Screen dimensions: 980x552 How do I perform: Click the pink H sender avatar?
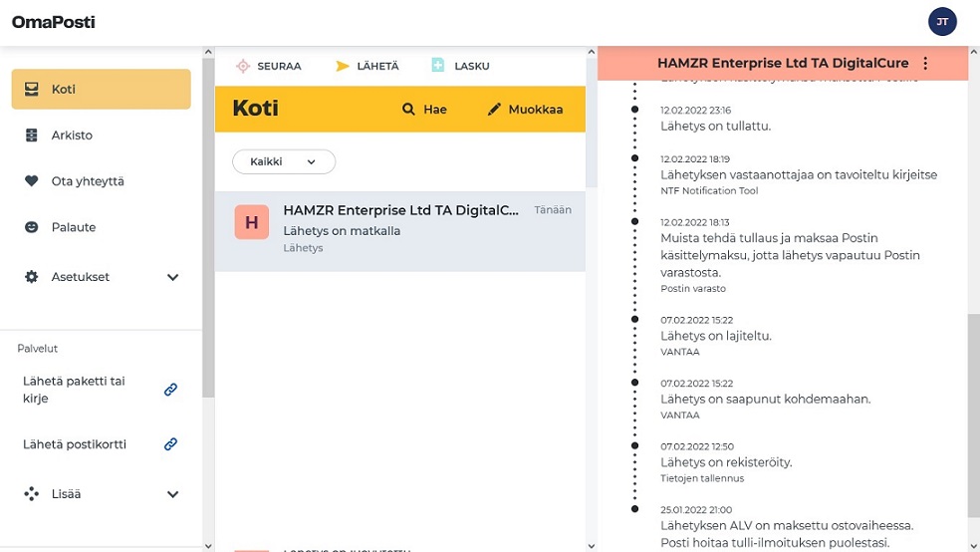click(x=251, y=222)
